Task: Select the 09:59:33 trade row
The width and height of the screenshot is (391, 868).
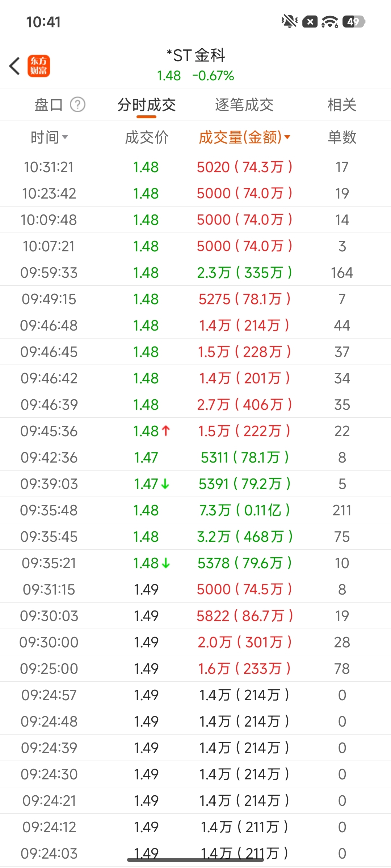Action: (195, 273)
